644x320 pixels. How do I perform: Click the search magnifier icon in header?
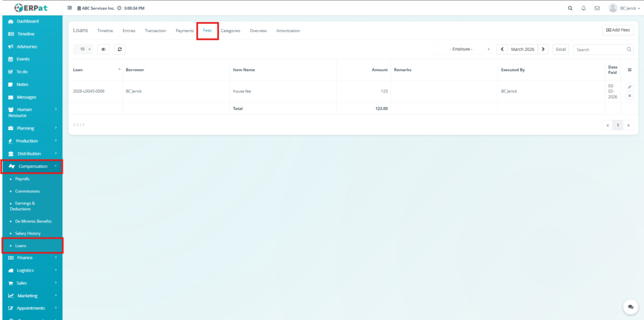pyautogui.click(x=570, y=8)
